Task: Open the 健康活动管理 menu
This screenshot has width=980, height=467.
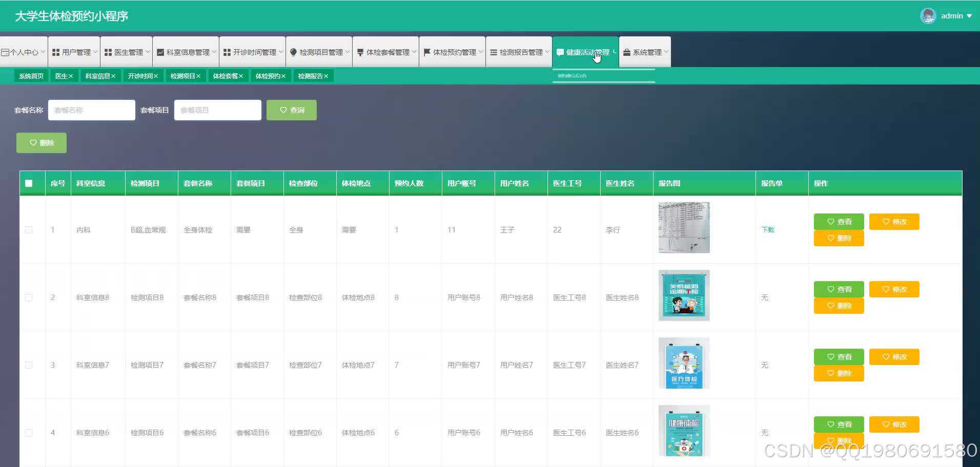Action: pyautogui.click(x=586, y=52)
